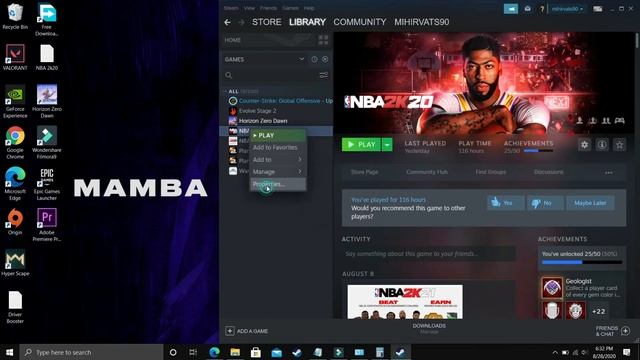The height and width of the screenshot is (360, 640).
Task: Click the library HOME button
Action: (x=233, y=40)
